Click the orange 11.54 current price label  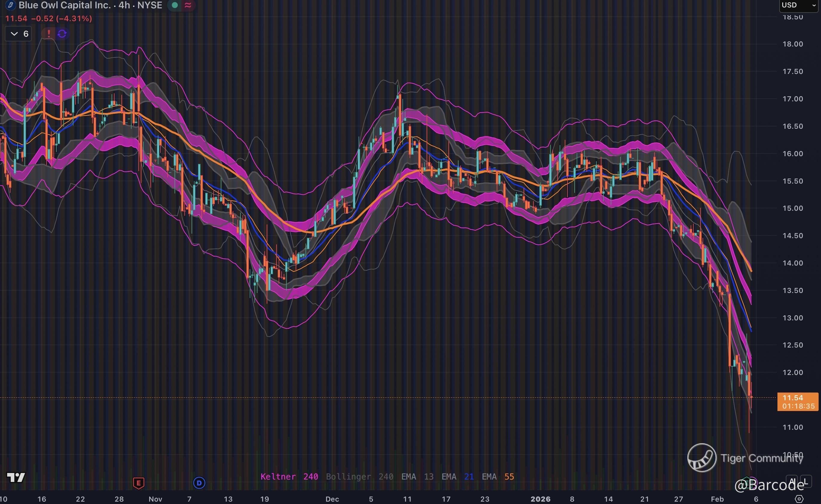pos(797,401)
